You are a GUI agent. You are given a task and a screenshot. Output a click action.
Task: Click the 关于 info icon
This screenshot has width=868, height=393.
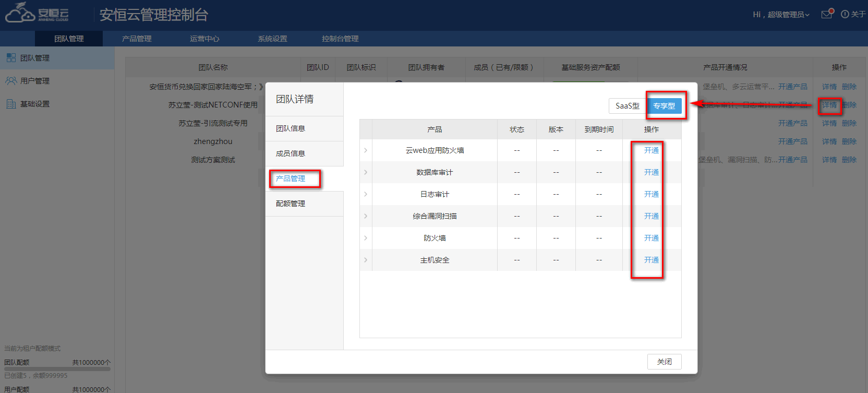(x=845, y=14)
